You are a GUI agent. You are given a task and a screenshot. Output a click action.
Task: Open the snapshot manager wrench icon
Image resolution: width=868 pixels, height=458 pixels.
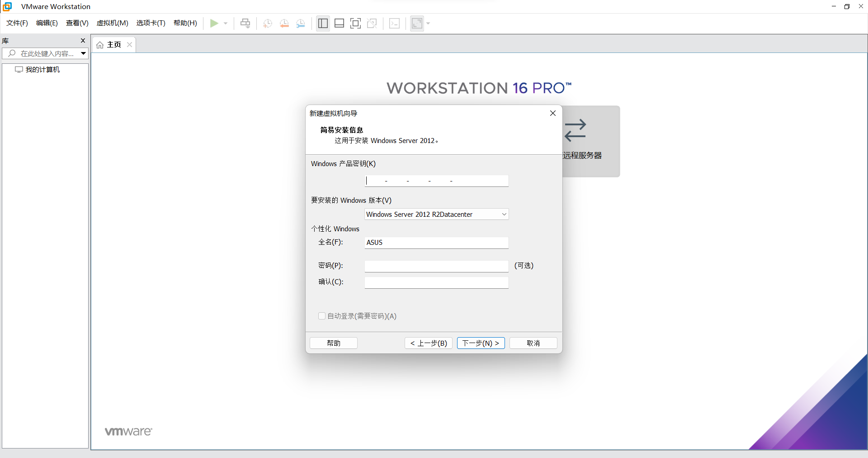(301, 23)
